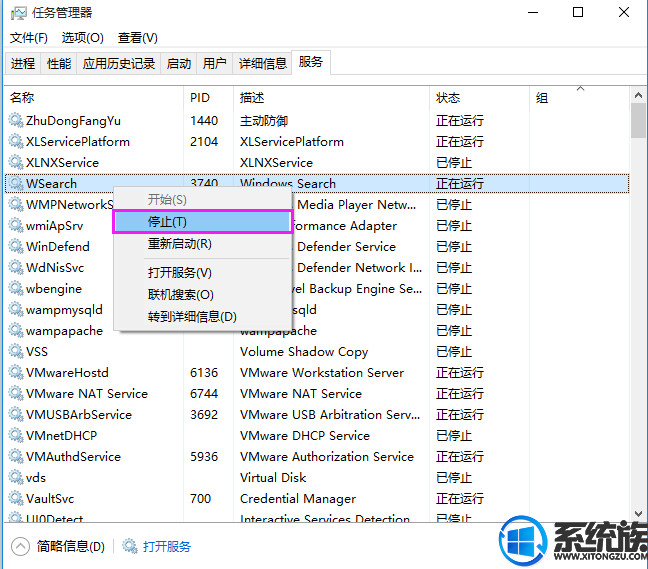Select the Virtual Disk description cell

click(x=273, y=478)
